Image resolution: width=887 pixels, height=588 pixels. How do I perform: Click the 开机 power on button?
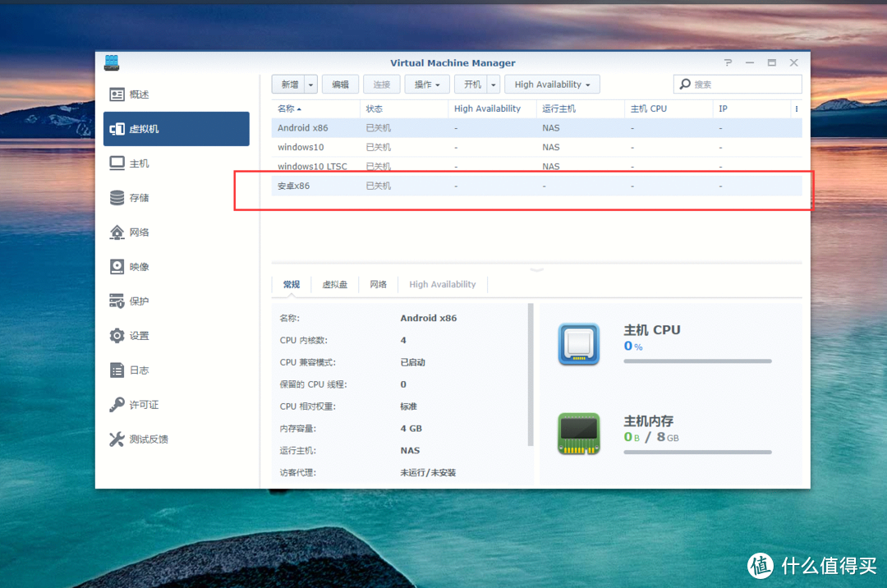point(471,85)
